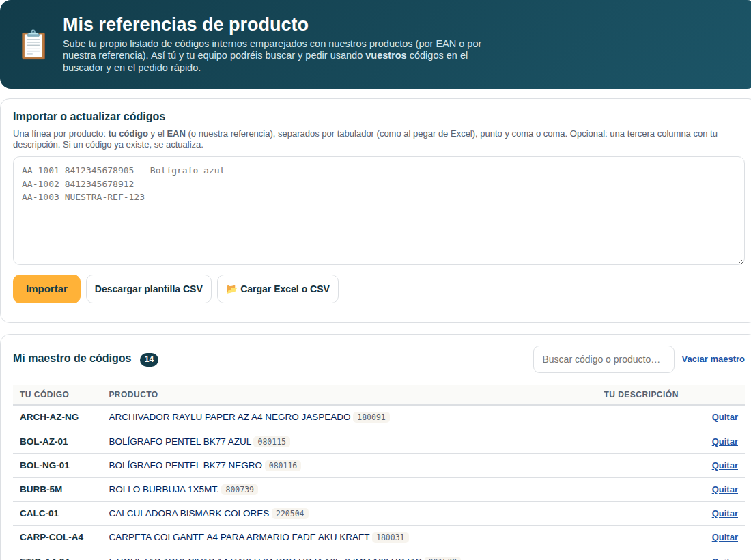Click the reference tag 220504
The width and height of the screenshot is (751, 560).
point(289,514)
